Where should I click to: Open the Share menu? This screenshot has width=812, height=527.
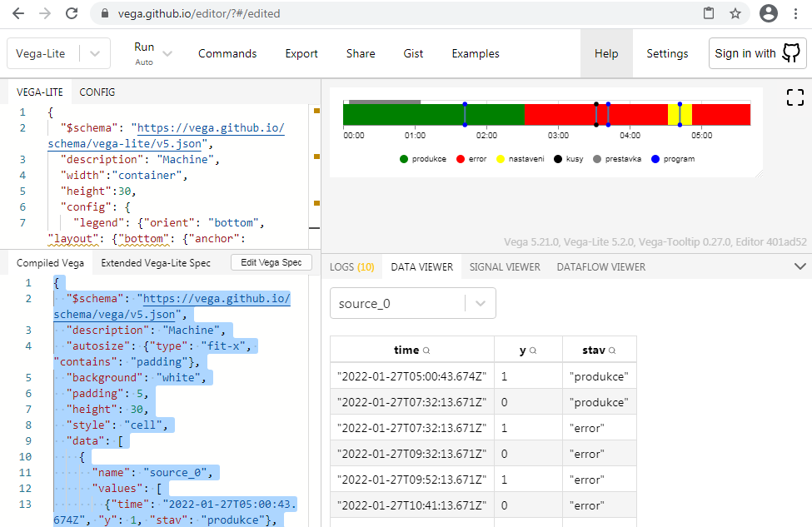pyautogui.click(x=361, y=53)
